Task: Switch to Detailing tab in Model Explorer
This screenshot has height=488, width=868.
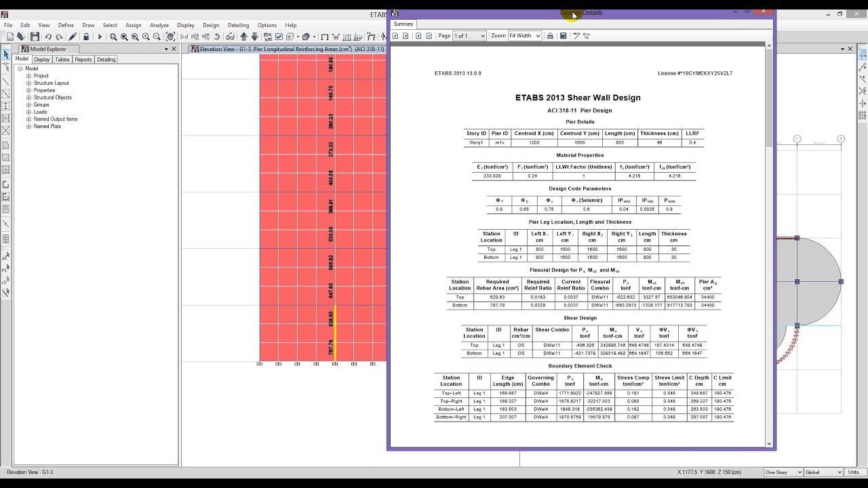Action: (106, 60)
